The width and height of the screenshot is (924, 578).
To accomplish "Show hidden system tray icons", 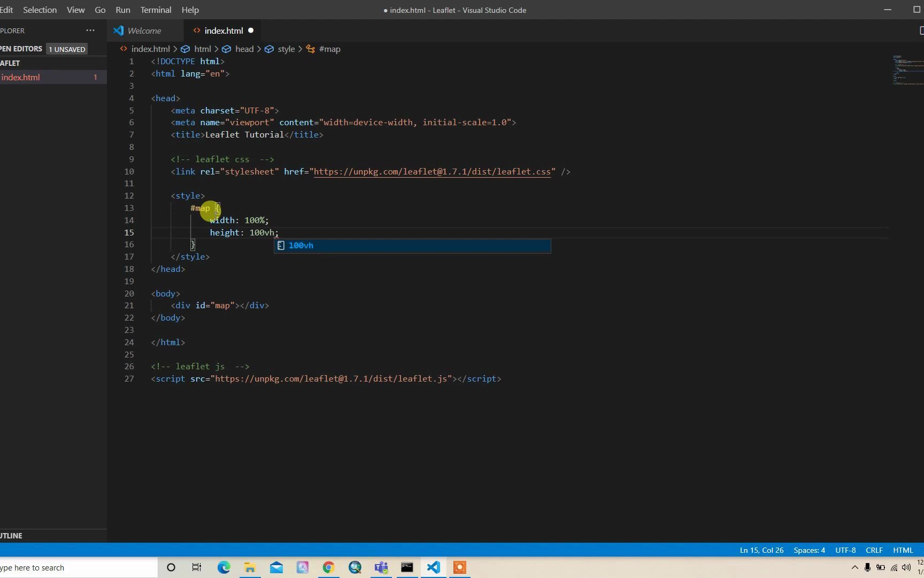I will [854, 568].
